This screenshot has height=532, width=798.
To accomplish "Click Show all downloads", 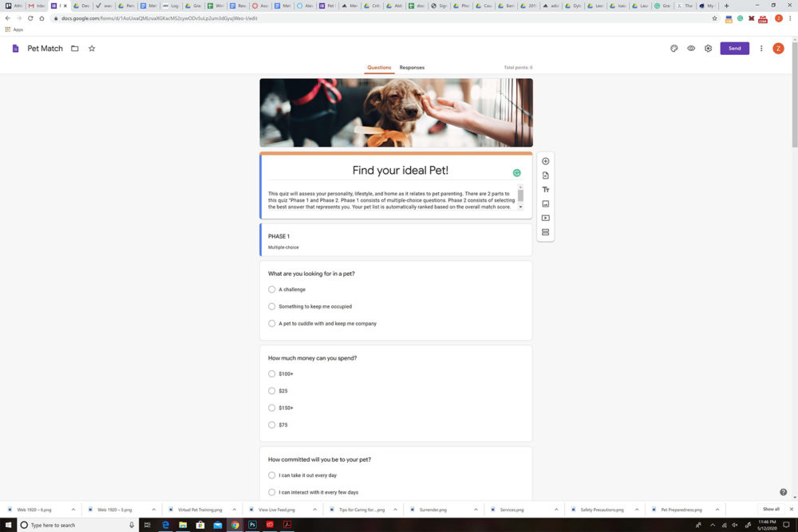I will pyautogui.click(x=771, y=509).
